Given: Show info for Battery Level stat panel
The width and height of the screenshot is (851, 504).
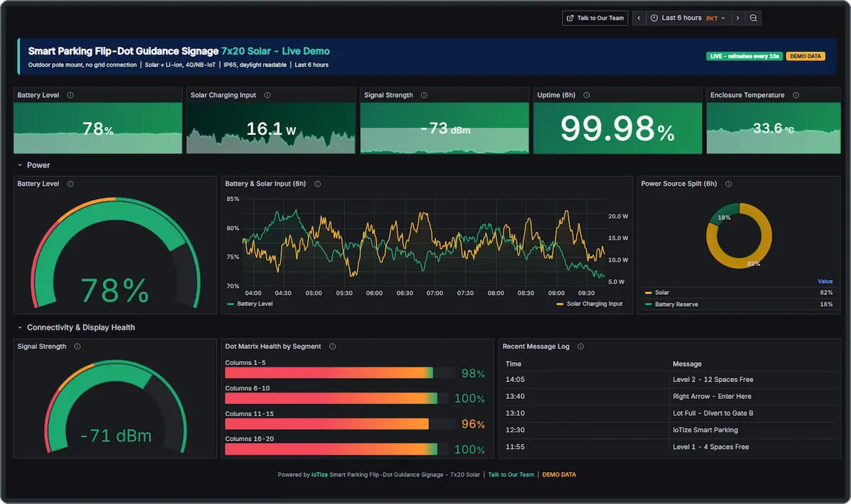Looking at the screenshot, I should point(70,95).
